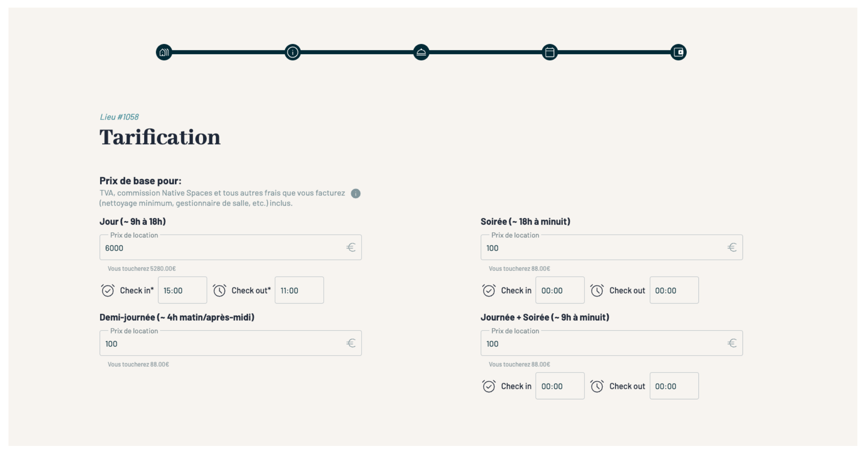Open the catering bell step icon

coord(421,53)
